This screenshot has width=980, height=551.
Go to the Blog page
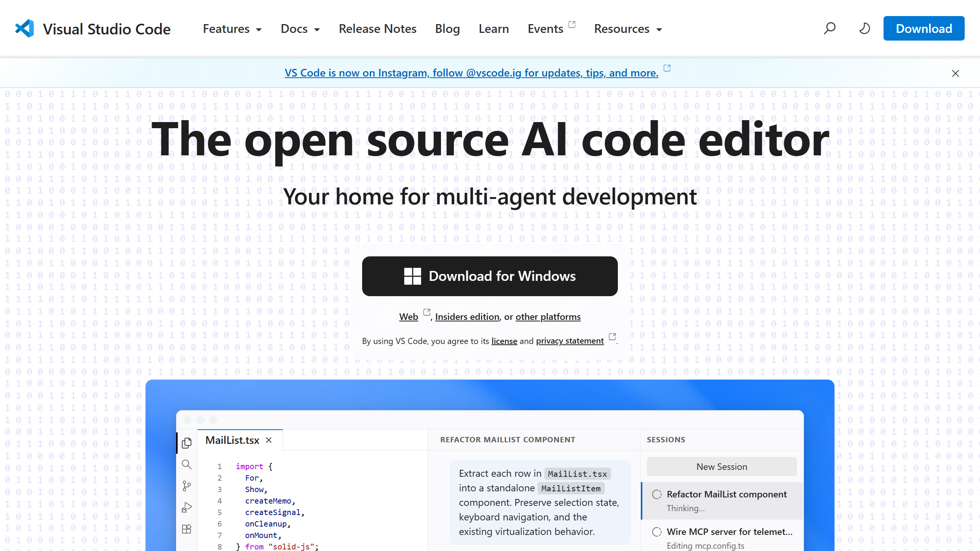click(448, 29)
